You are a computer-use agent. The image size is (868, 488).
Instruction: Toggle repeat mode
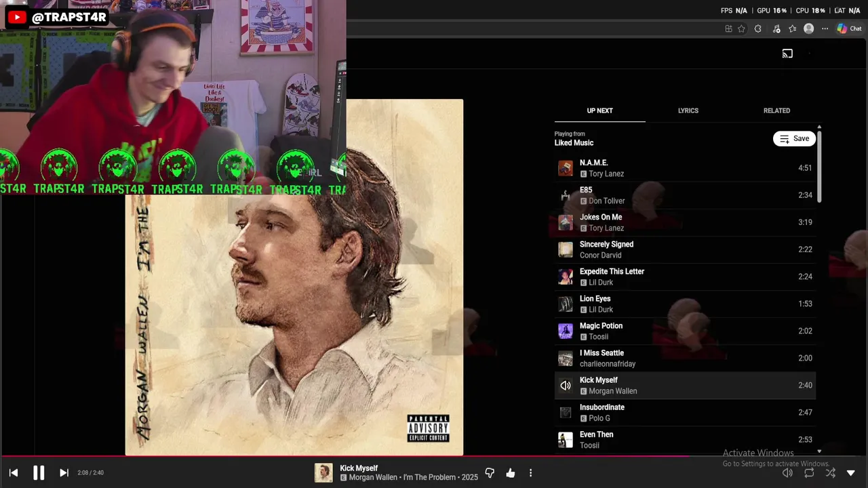809,473
